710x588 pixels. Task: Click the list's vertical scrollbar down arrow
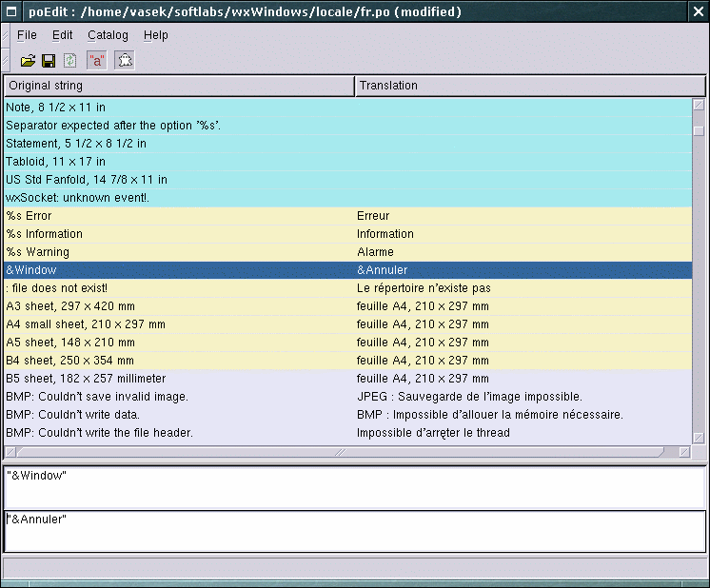699,439
